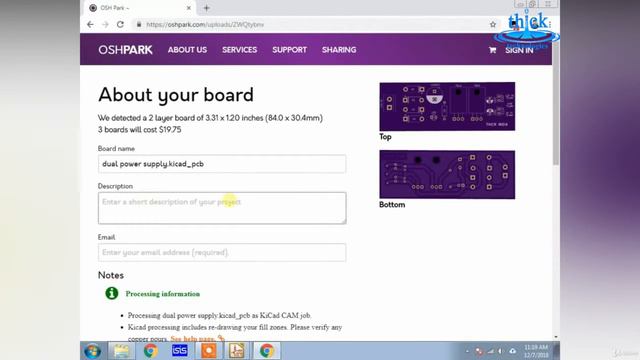Click the scrollbar down arrow
Viewport: 640px width, 360px height.
556,337
